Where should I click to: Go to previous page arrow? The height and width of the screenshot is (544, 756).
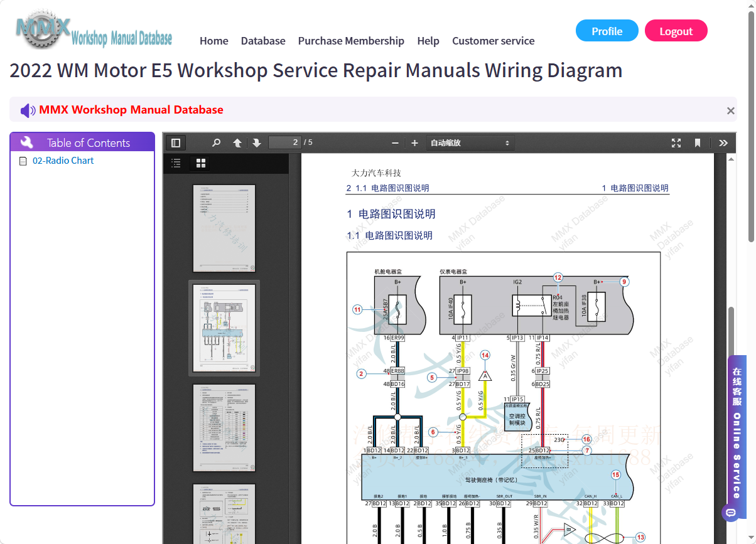pyautogui.click(x=237, y=143)
